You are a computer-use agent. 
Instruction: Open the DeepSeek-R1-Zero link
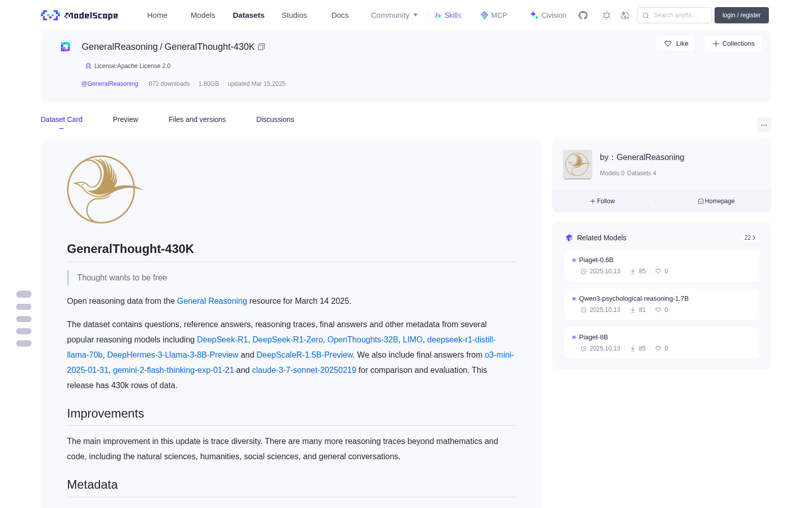[288, 339]
